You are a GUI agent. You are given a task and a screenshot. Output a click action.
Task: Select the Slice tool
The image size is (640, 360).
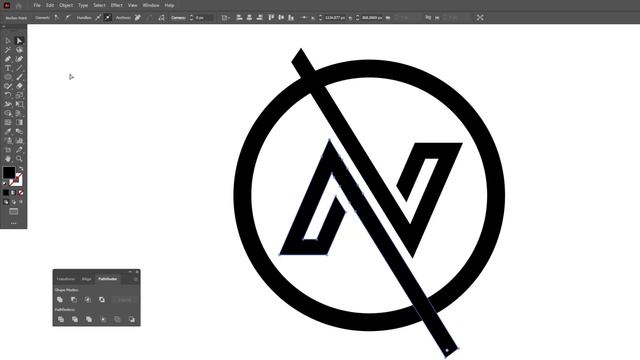(x=19, y=150)
